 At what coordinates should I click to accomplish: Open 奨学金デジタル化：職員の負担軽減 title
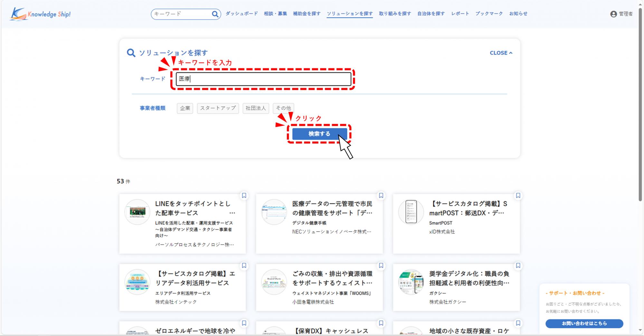tap(469, 278)
